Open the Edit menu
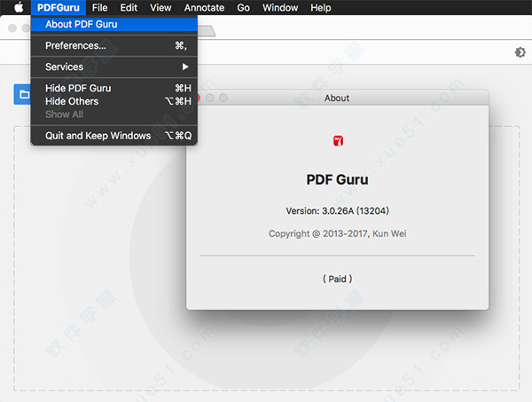532x402 pixels. tap(129, 7)
